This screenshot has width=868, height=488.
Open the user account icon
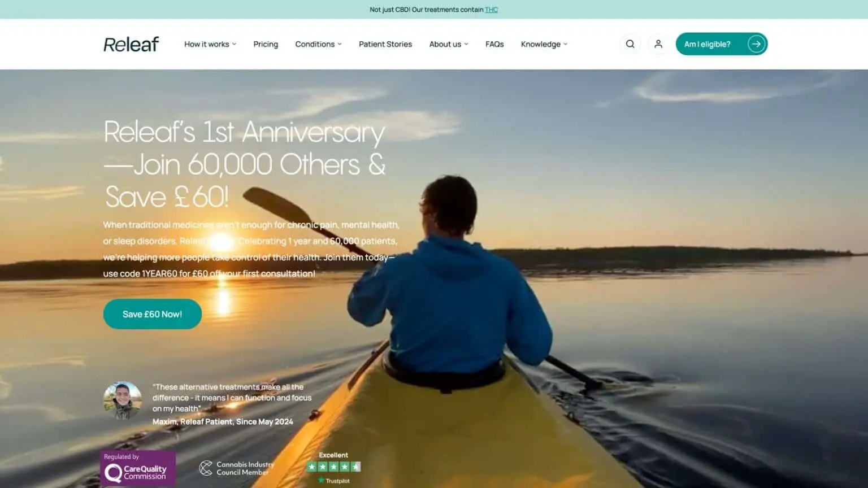click(x=658, y=44)
